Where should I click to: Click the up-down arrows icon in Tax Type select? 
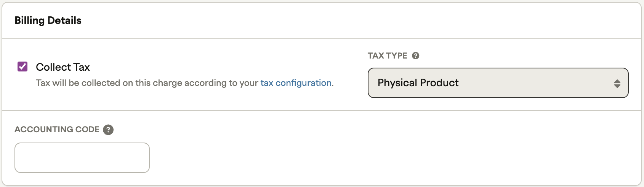tap(617, 83)
